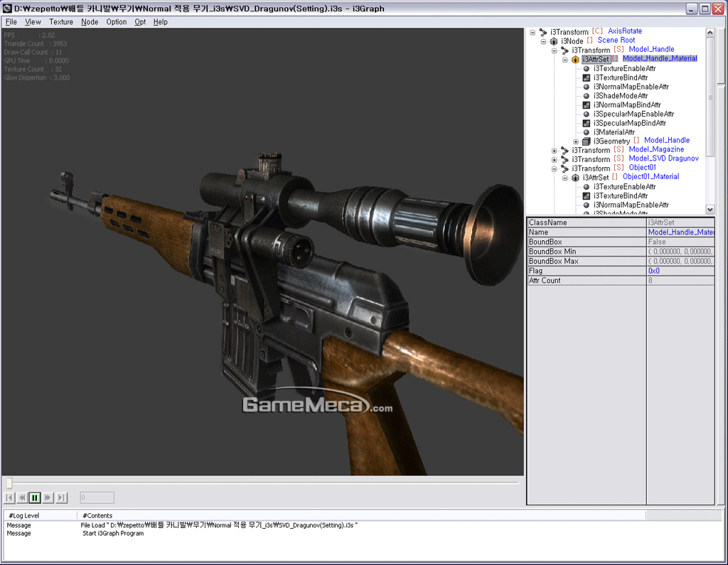Expand the Model_SVD Dragunov node
This screenshot has height=565, width=728.
554,158
